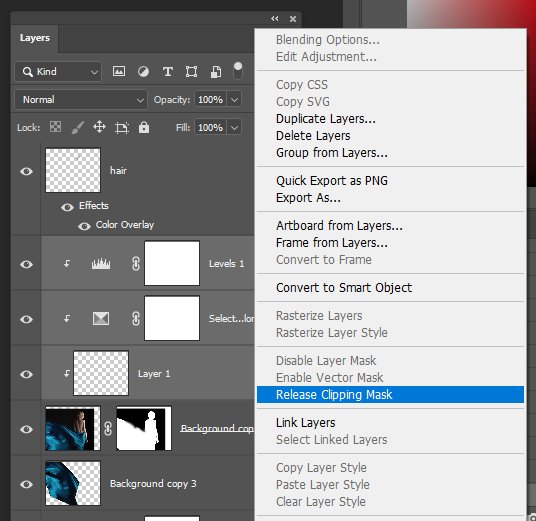Viewport: 536px width, 521px height.
Task: Filter for type layers icon
Action: pyautogui.click(x=168, y=72)
